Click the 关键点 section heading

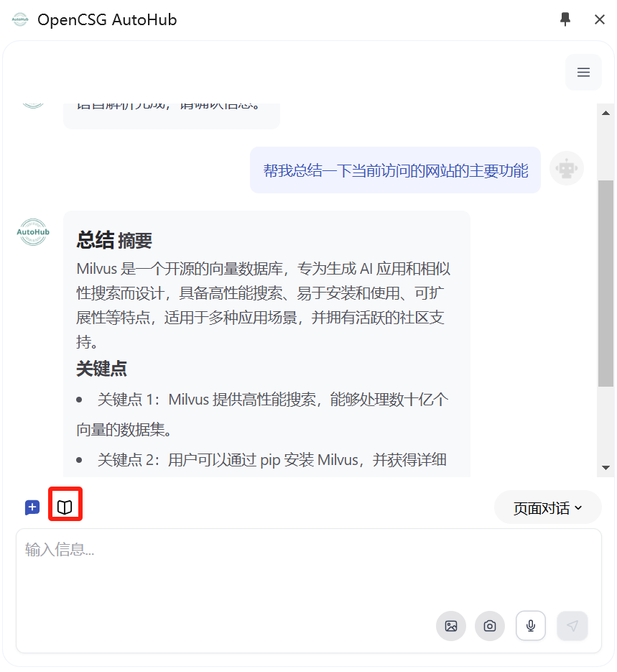pos(101,369)
